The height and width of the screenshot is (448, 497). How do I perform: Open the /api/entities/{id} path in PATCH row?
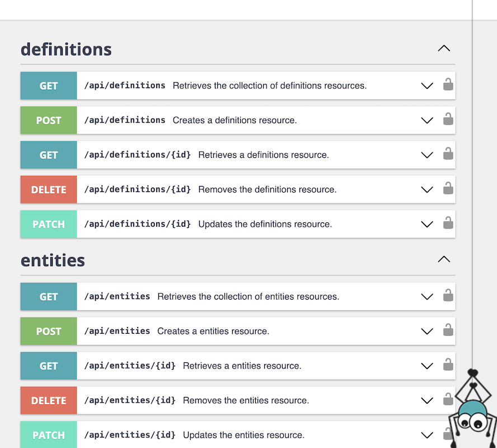coord(130,435)
